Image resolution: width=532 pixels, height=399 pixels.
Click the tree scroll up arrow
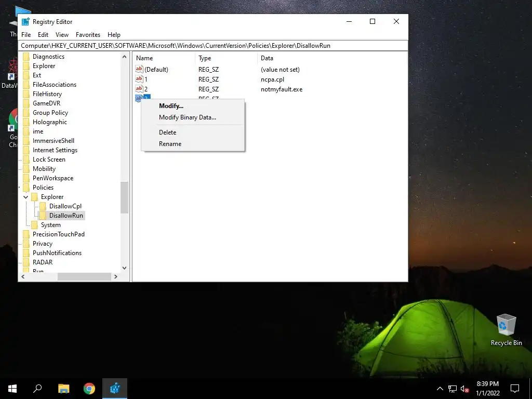pyautogui.click(x=124, y=57)
